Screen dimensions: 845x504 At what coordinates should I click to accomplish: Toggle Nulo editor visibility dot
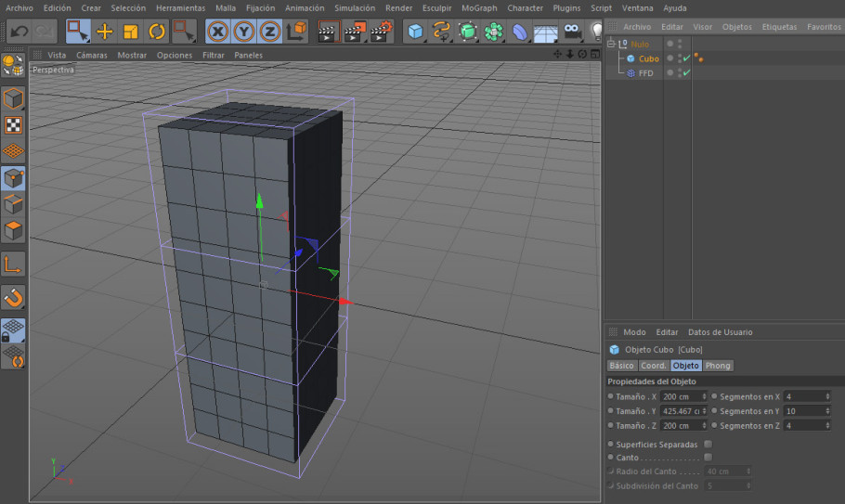coord(680,41)
